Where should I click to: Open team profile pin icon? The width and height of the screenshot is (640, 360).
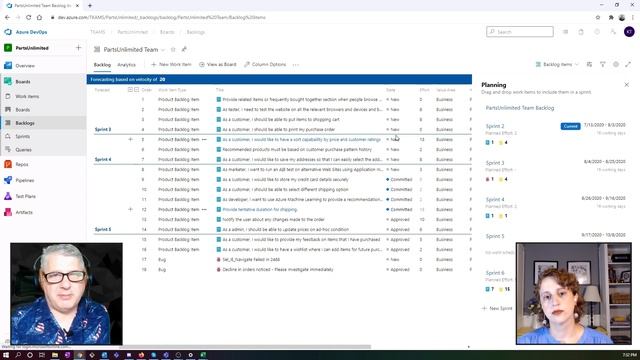[x=184, y=49]
